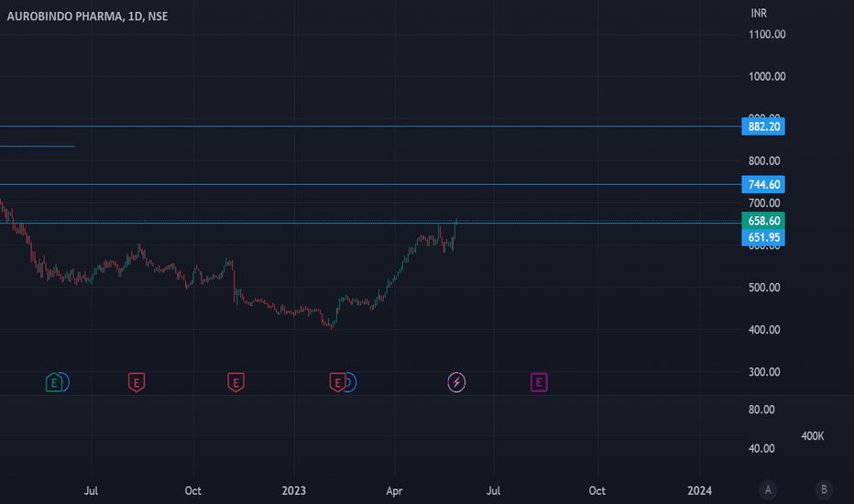Viewport: 854px width, 504px height.
Task: Open the INR currency selector
Action: pos(759,13)
